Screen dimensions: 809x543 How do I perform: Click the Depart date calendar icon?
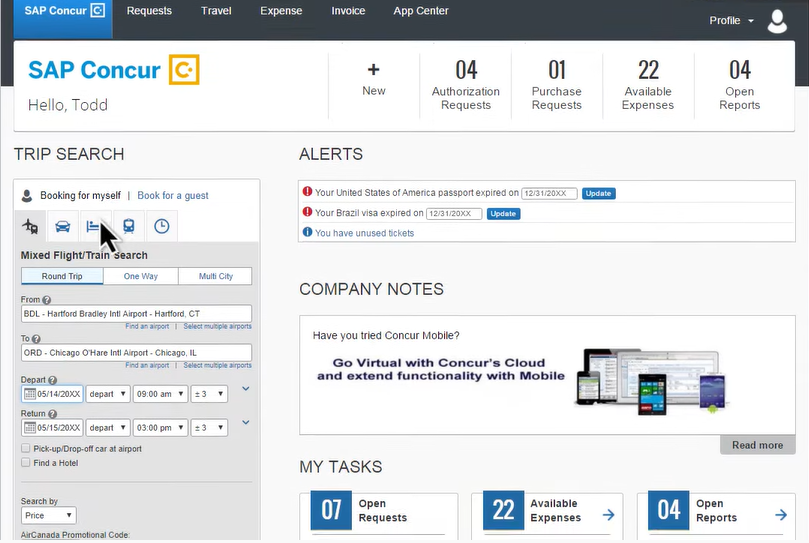(x=30, y=394)
